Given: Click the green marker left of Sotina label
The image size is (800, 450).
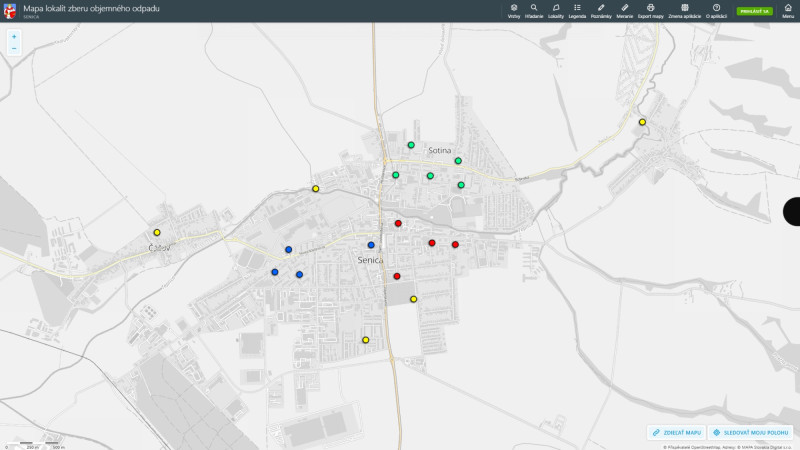Looking at the screenshot, I should pyautogui.click(x=411, y=145).
